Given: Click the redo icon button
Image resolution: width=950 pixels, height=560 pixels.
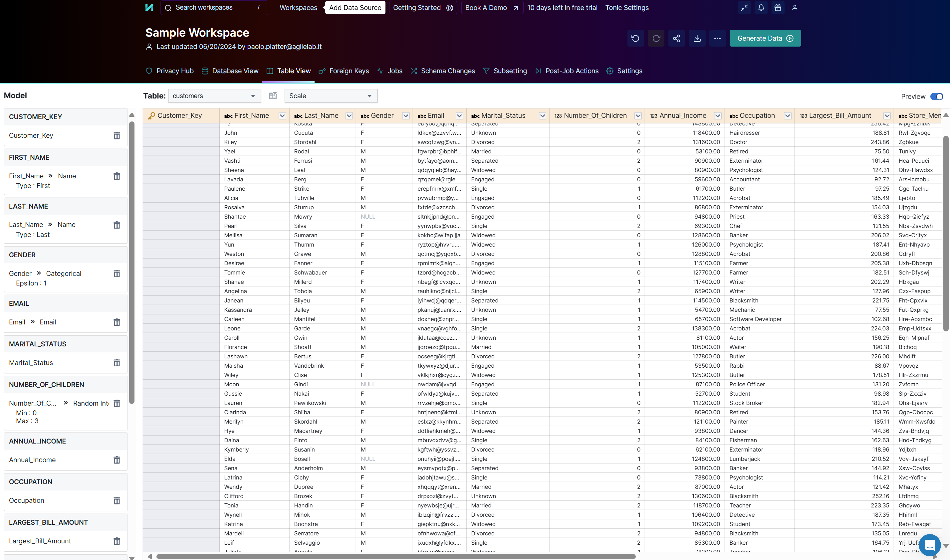Looking at the screenshot, I should click(x=656, y=39).
